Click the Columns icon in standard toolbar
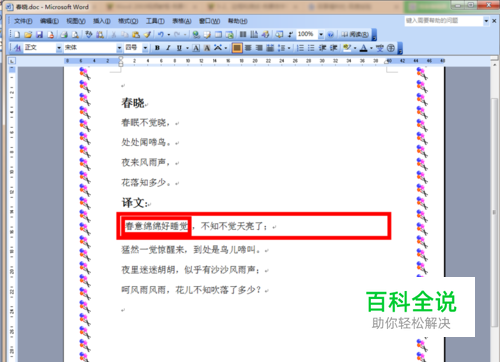 click(243, 34)
